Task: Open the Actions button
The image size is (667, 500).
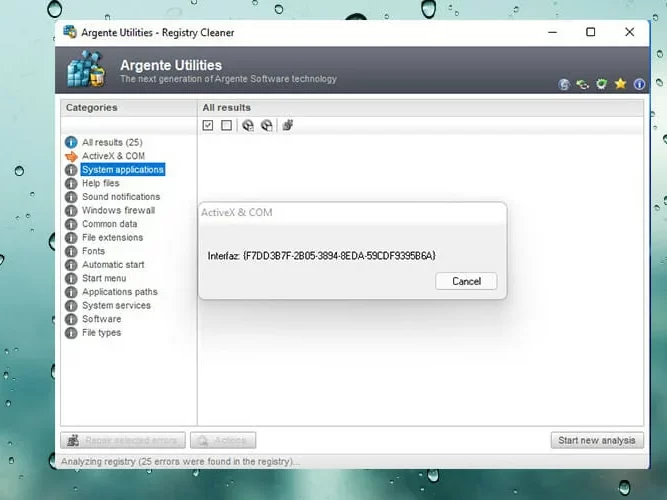Action: pyautogui.click(x=223, y=440)
